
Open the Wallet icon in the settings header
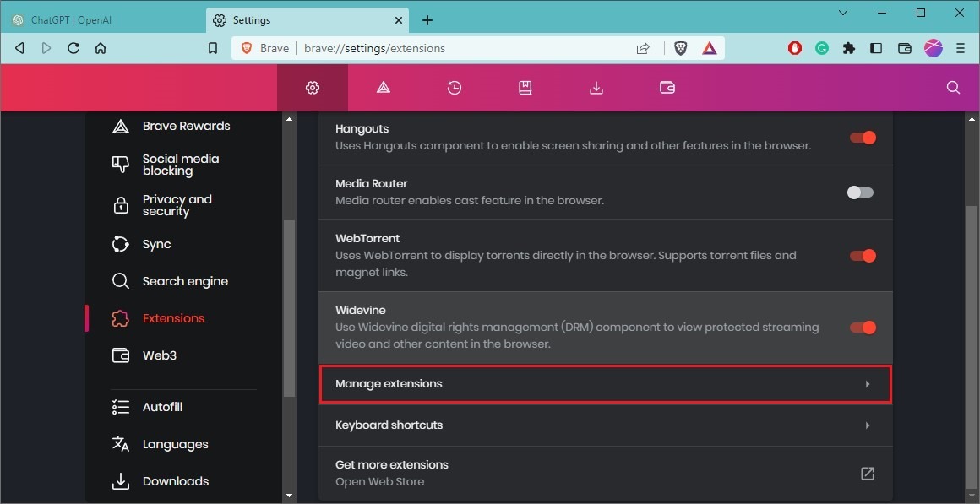click(667, 87)
